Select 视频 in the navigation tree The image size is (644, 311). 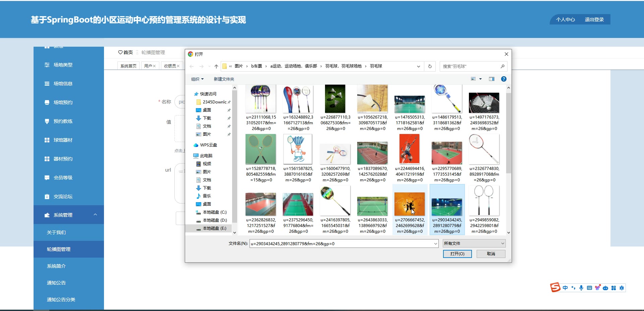click(x=207, y=164)
